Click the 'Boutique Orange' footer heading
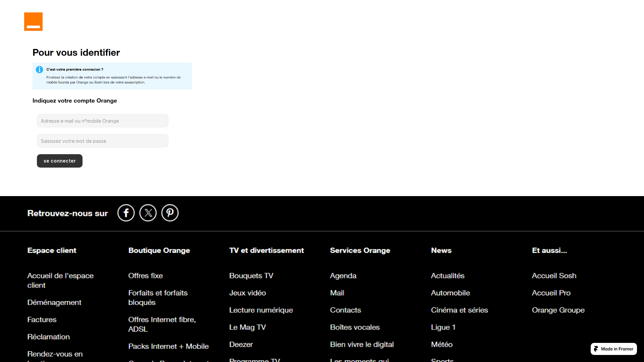This screenshot has width=644, height=362. pyautogui.click(x=159, y=250)
